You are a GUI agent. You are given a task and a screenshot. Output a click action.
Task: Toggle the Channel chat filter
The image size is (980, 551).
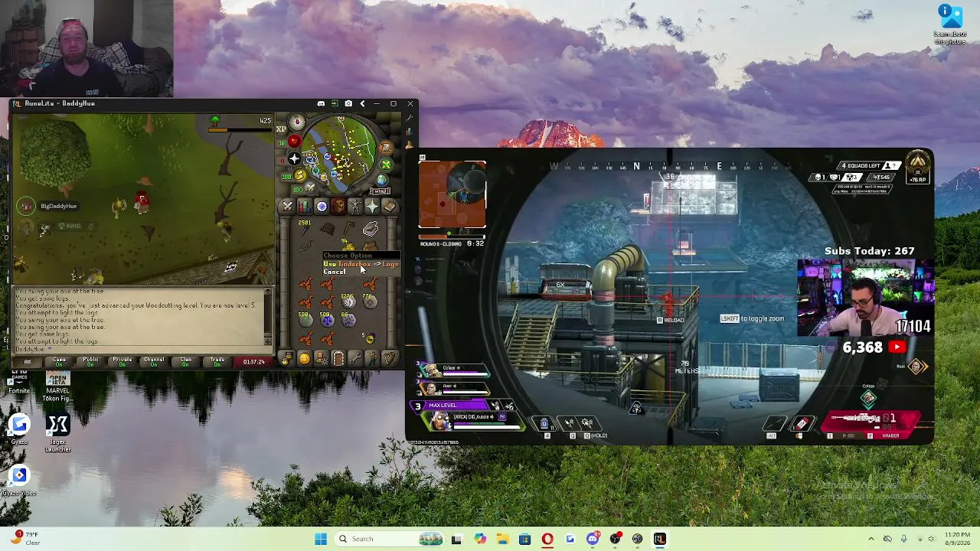pos(154,361)
